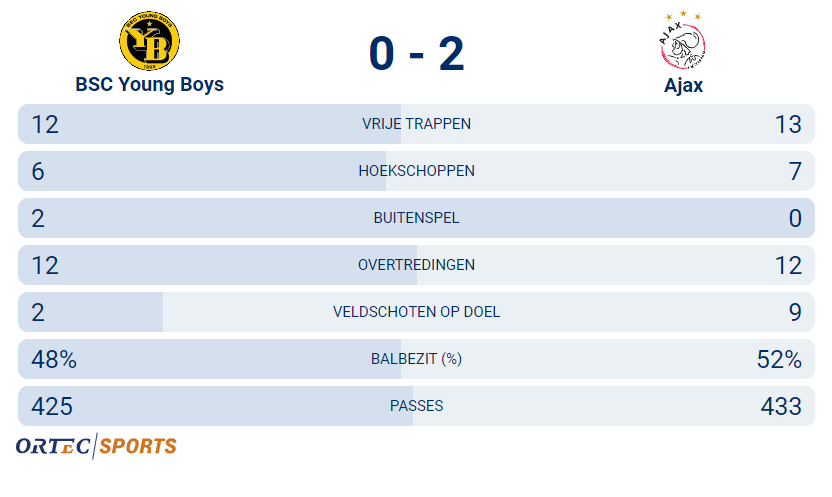Select the Passes row label
Screen dimensions: 832x497
click(416, 406)
